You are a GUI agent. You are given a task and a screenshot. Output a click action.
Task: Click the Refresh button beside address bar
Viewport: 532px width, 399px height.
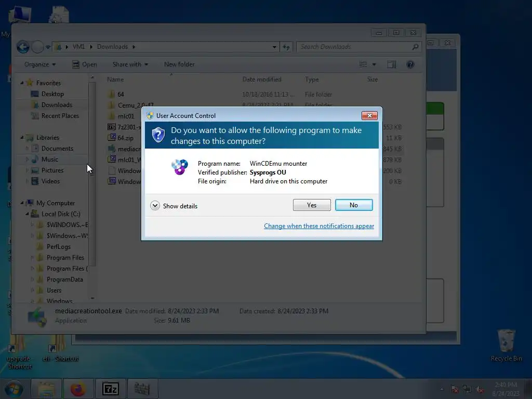click(286, 47)
